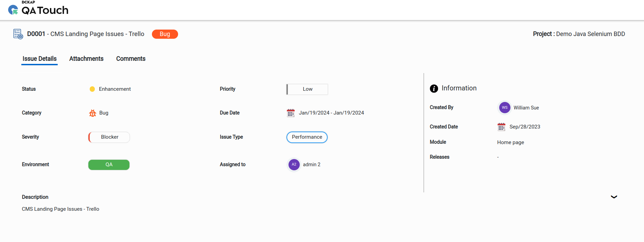Click the Project: Demo Java Selenium BDD label
This screenshot has height=242, width=644.
[579, 34]
